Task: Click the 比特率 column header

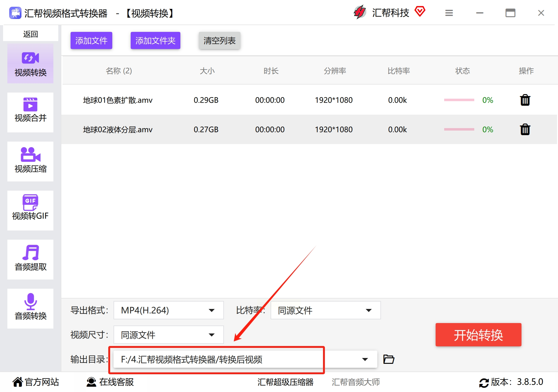Action: pyautogui.click(x=398, y=71)
